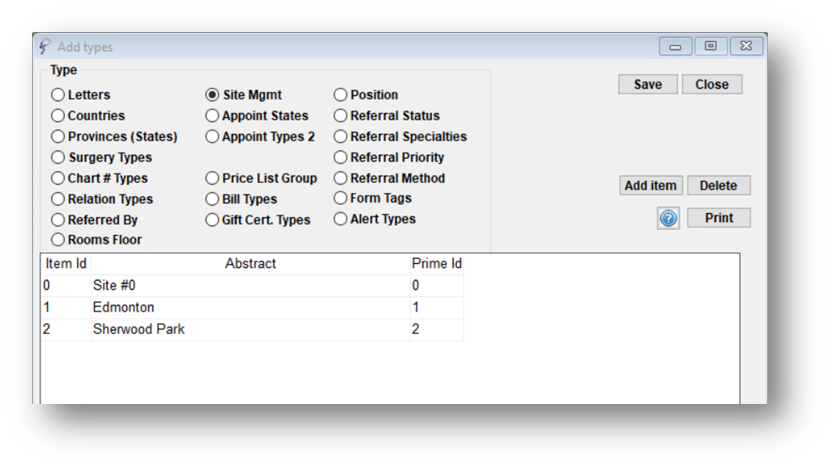Choose the Countries type option

[x=57, y=116]
